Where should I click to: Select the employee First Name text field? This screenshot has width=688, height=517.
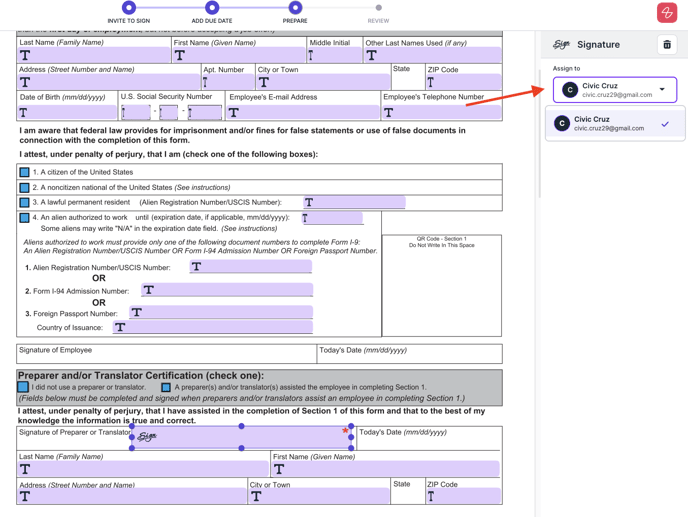click(x=239, y=55)
